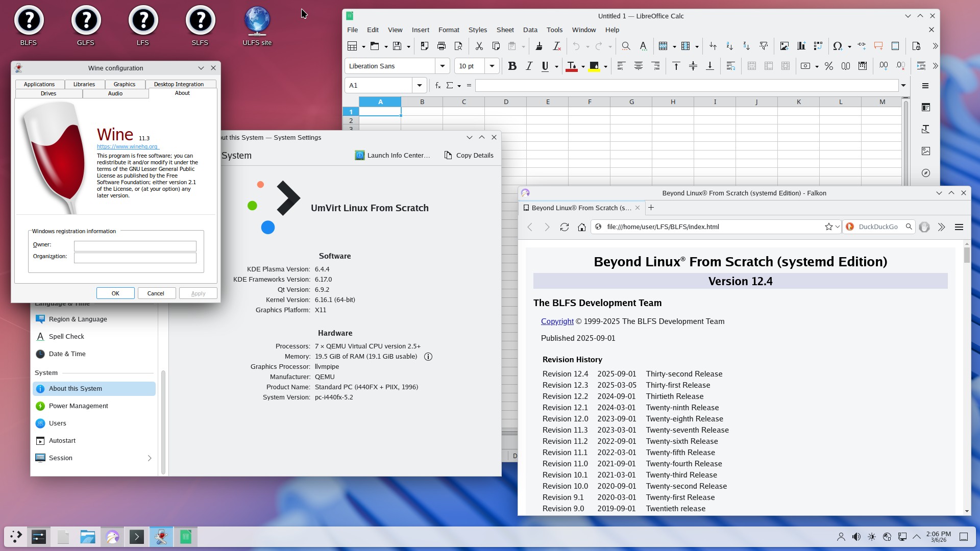980x551 pixels.
Task: Reload the page in Falkon
Action: [x=564, y=227]
